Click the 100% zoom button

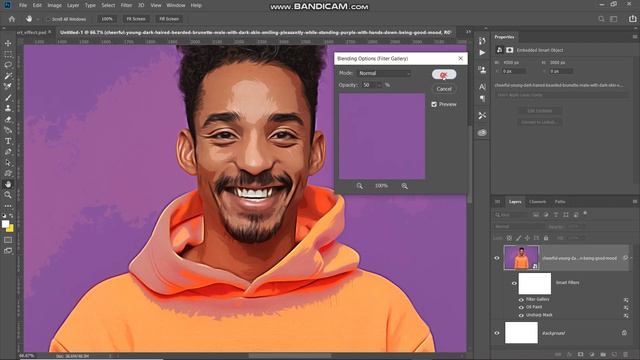coord(107,19)
